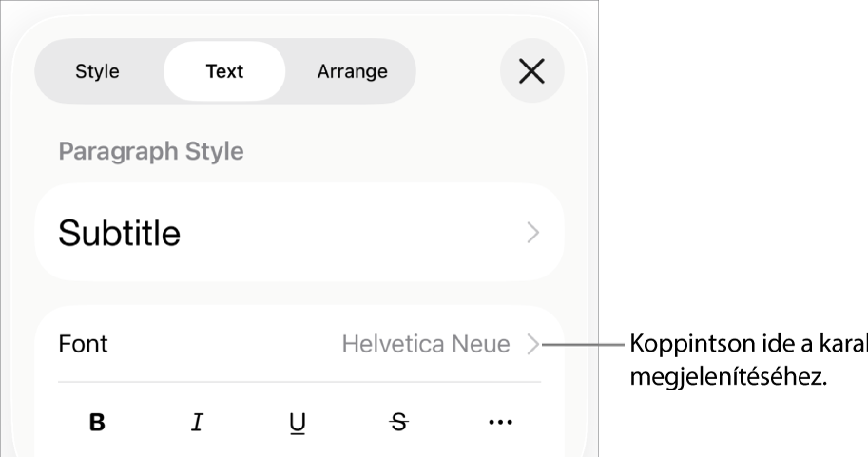This screenshot has height=457, width=868.
Task: Open the Subtitle paragraph style menu
Action: point(299,233)
